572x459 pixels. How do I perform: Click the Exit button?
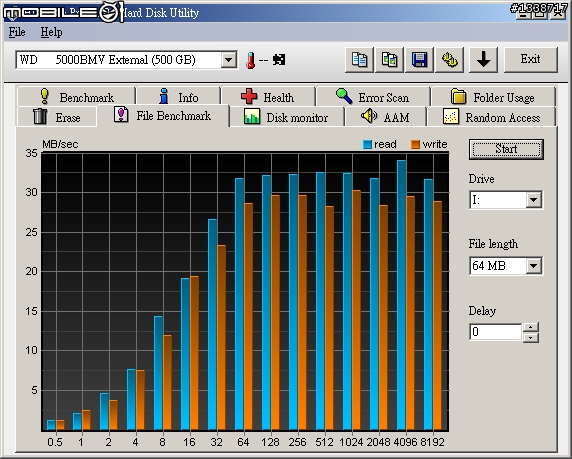pos(530,59)
